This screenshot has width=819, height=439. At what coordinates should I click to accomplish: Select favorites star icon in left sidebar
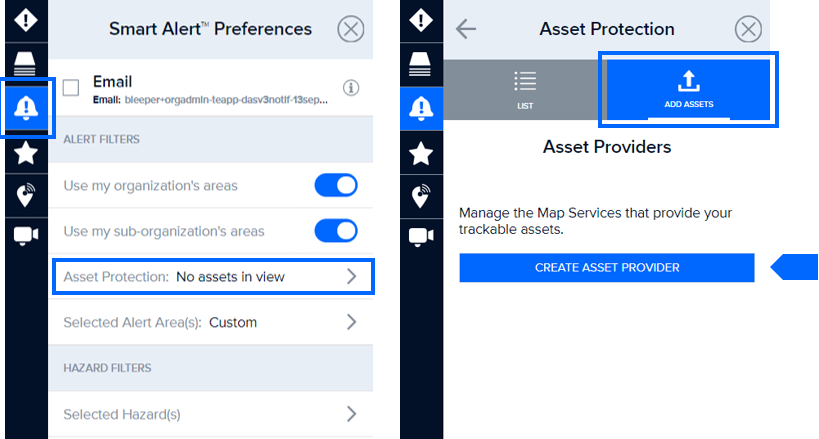click(26, 153)
